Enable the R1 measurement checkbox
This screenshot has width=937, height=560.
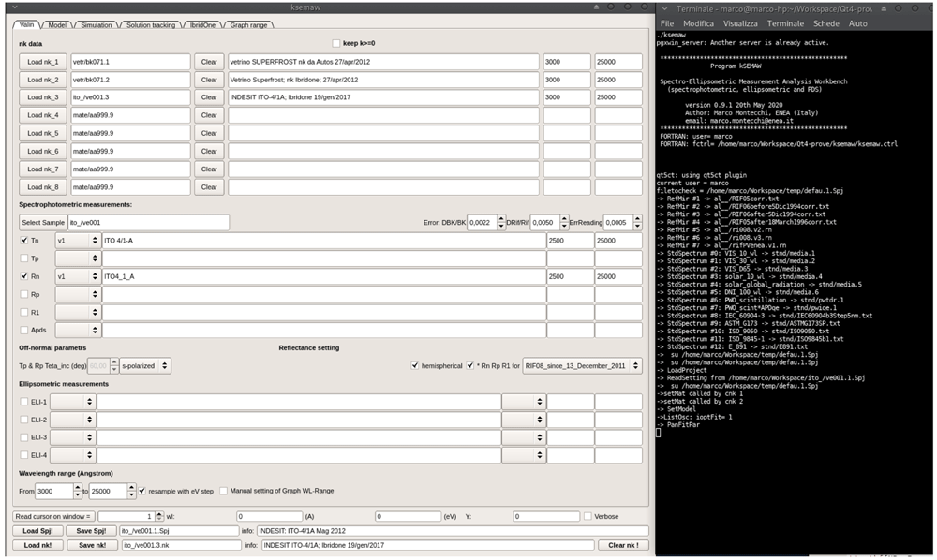(24, 312)
